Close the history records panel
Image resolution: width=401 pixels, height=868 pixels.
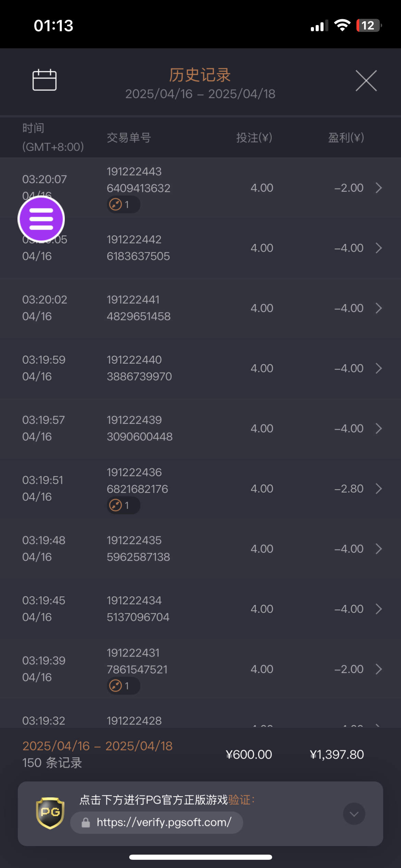coord(366,81)
